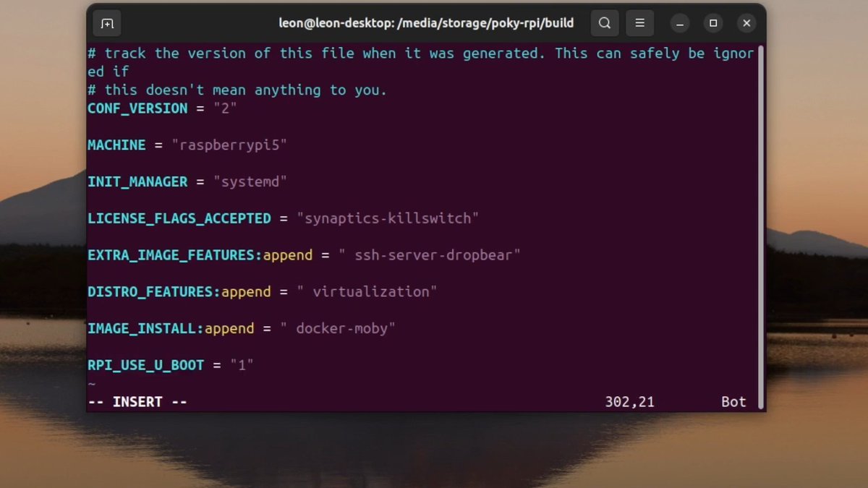Click the " docker-moby" value
Image resolution: width=868 pixels, height=488 pixels.
click(x=338, y=329)
